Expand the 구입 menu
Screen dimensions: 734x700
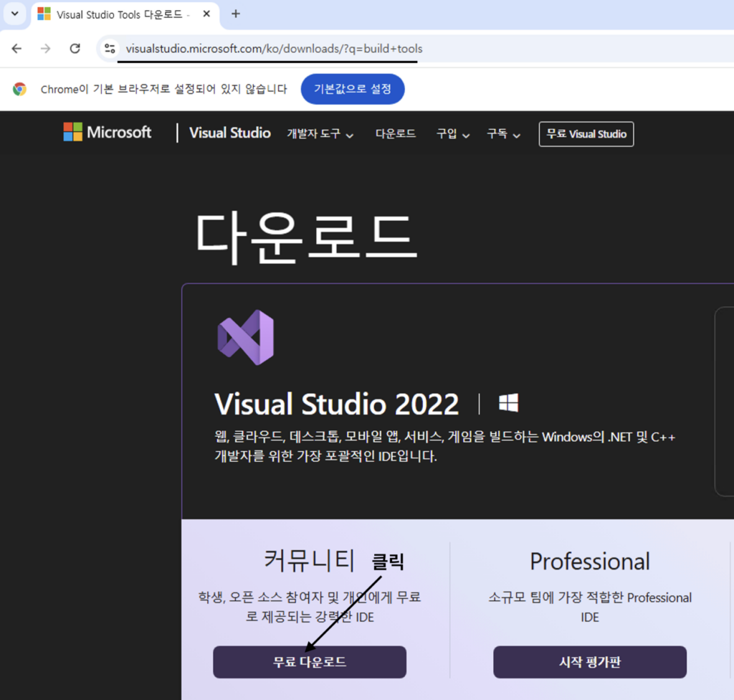(453, 134)
